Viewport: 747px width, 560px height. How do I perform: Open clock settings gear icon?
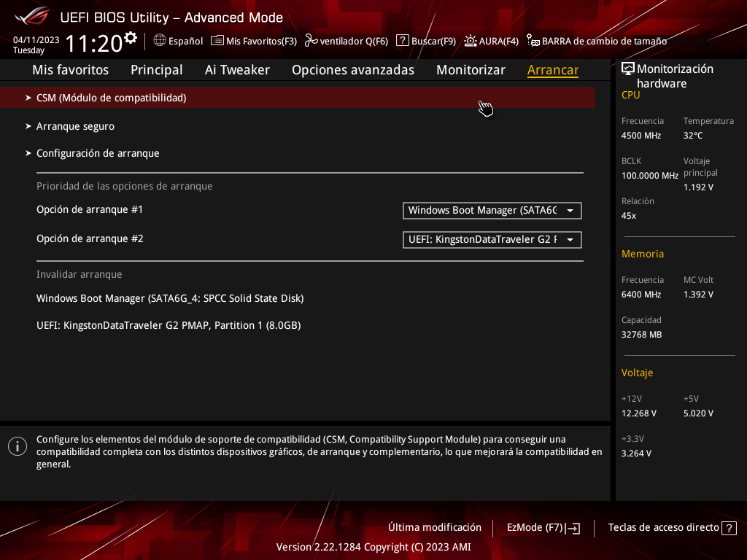(x=131, y=38)
